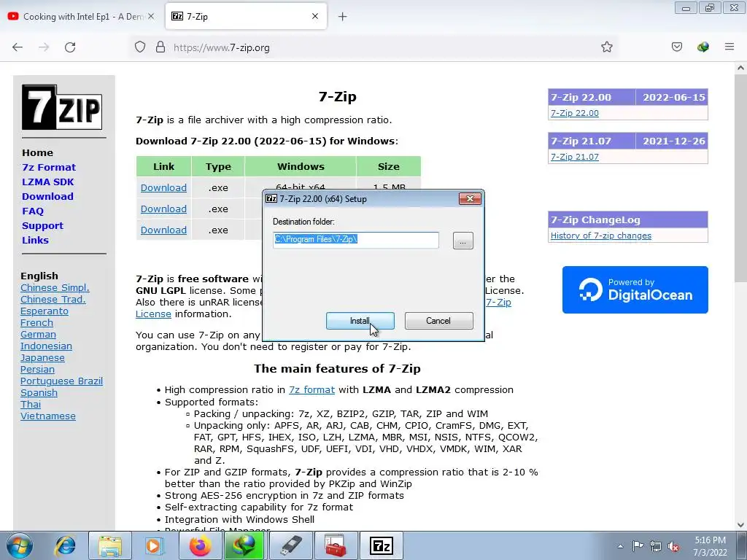747x560 pixels.
Task: Browse for destination folder with the ... button
Action: (463, 241)
